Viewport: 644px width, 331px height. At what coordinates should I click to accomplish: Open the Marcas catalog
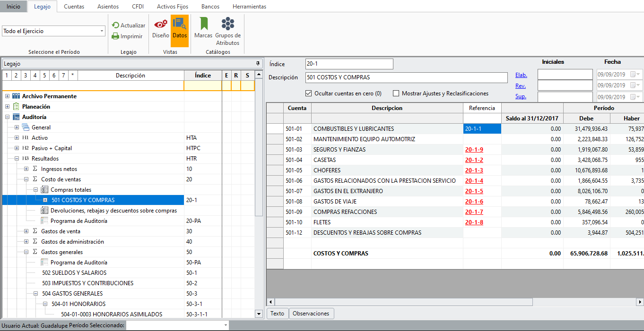(x=203, y=28)
